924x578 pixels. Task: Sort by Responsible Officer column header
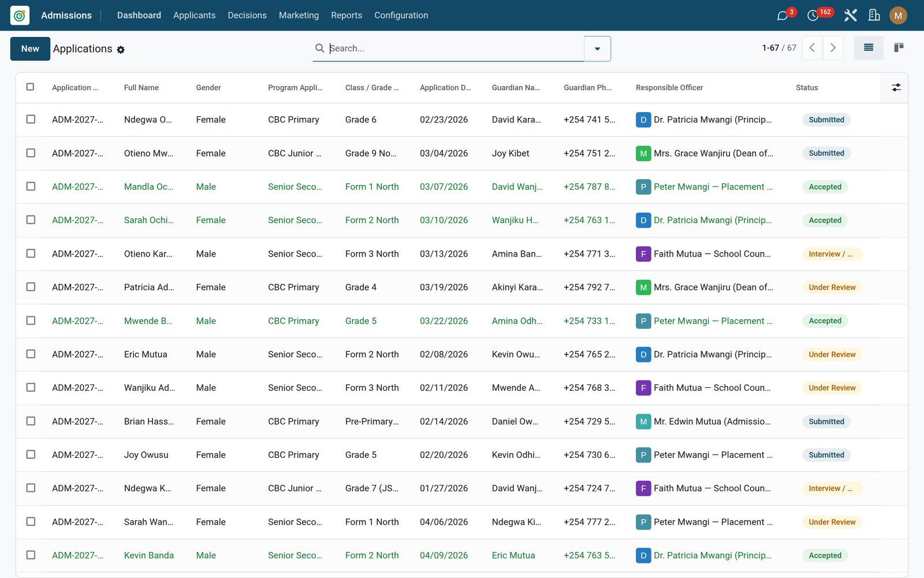pyautogui.click(x=669, y=88)
